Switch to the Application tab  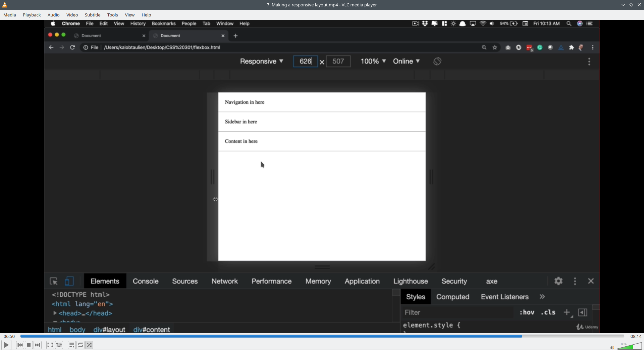click(x=362, y=281)
